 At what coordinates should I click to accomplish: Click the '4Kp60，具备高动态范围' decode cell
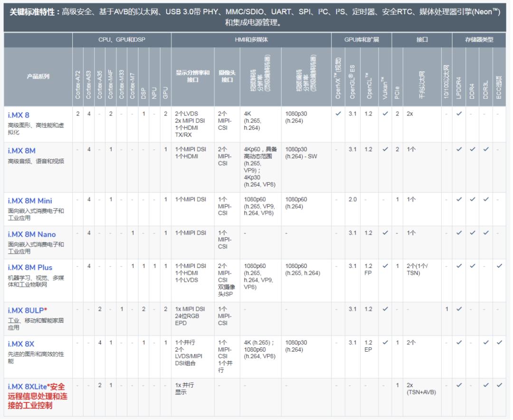click(260, 167)
